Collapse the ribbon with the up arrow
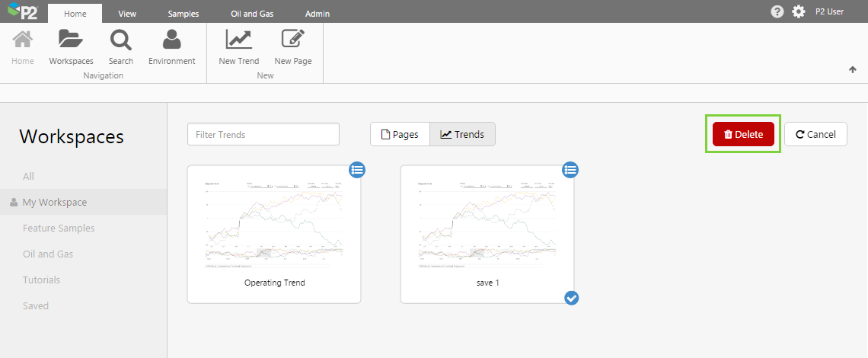This screenshot has height=358, width=868. pos(853,69)
